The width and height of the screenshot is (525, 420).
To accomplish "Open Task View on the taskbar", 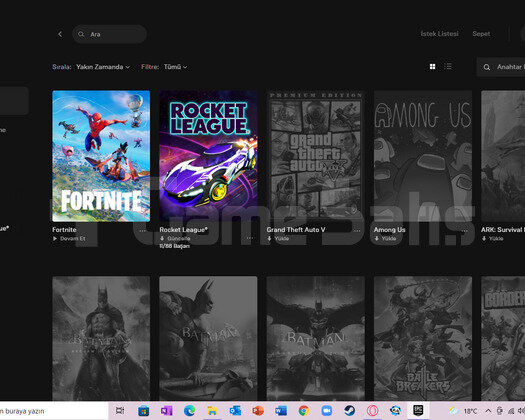I will [120, 410].
